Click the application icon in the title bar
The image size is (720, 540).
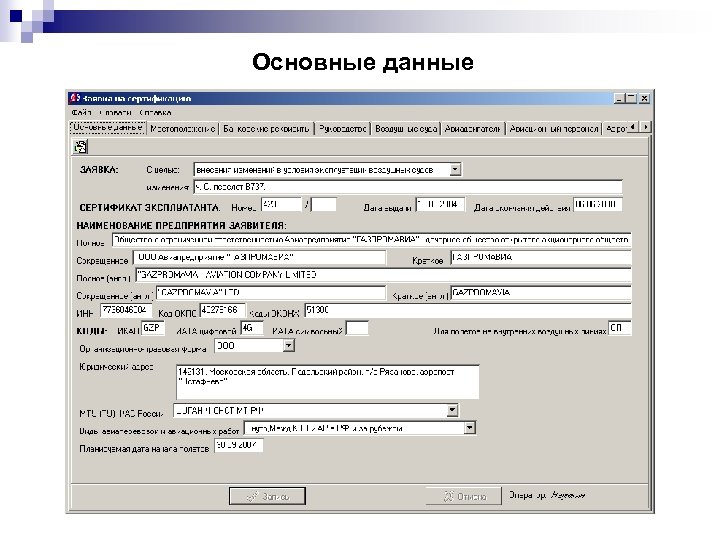[74, 98]
